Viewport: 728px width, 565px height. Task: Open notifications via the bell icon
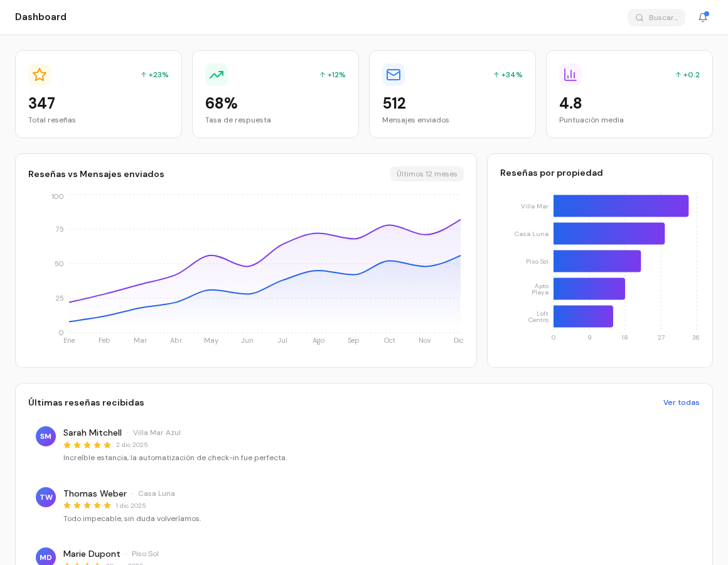(x=703, y=17)
